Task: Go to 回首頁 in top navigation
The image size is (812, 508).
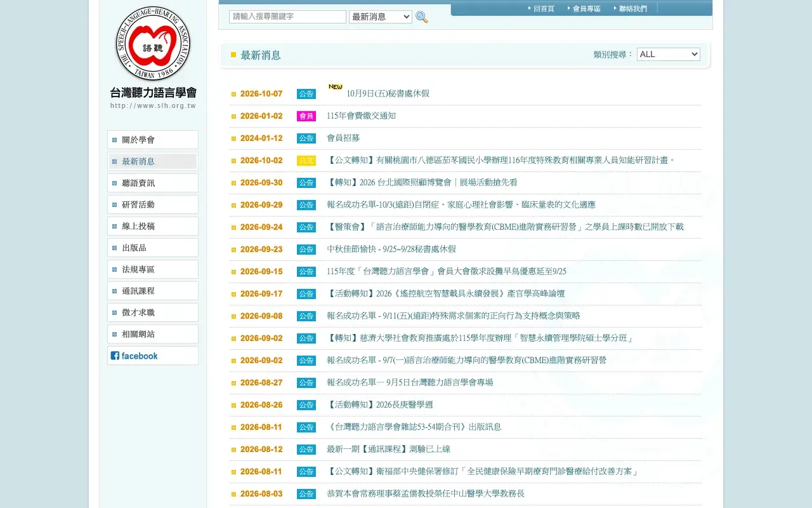Action: [x=544, y=8]
